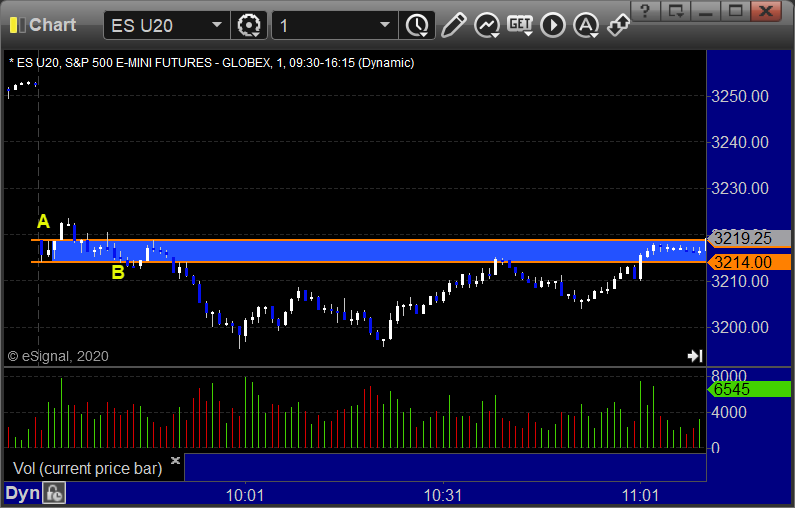
Task: Click the 10:01 time axis label
Action: [245, 495]
